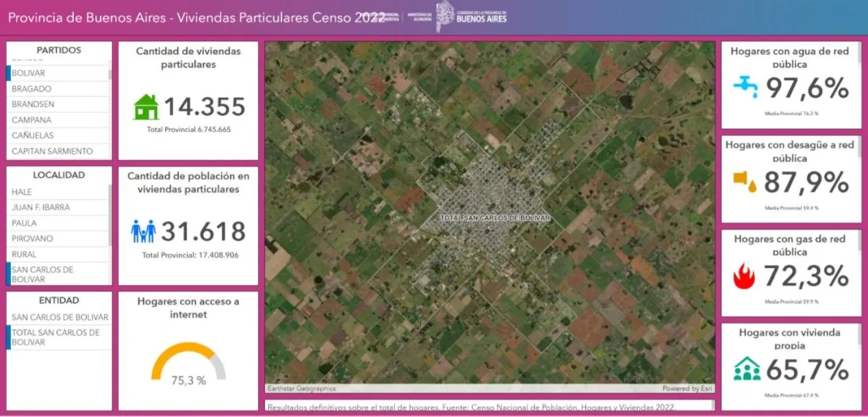This screenshot has width=868, height=417.
Task: Select CAÑUELAS partido entry
Action: (x=33, y=135)
